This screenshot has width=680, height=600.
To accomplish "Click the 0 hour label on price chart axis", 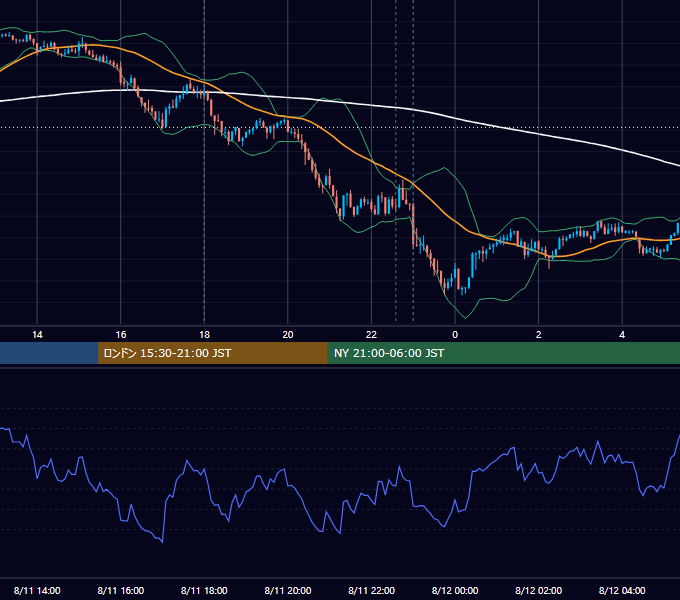I will (x=455, y=335).
